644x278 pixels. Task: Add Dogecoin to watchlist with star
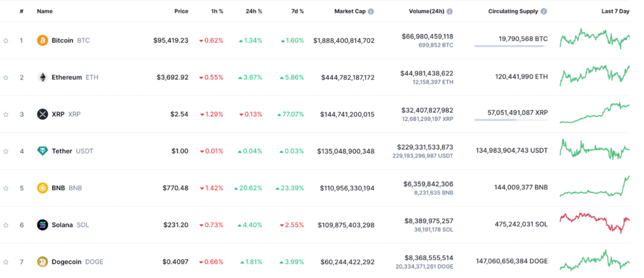pyautogui.click(x=6, y=262)
